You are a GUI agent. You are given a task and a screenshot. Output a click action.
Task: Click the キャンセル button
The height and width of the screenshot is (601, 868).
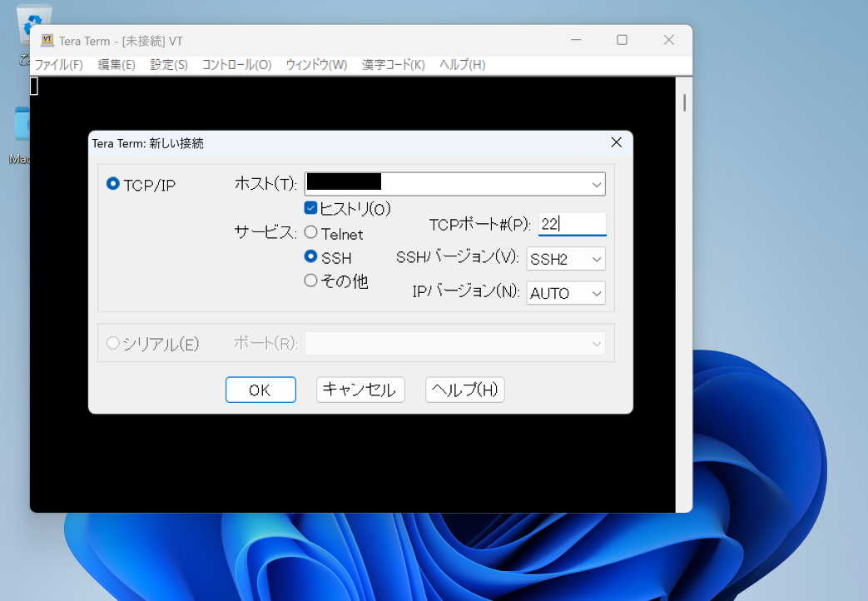[360, 390]
